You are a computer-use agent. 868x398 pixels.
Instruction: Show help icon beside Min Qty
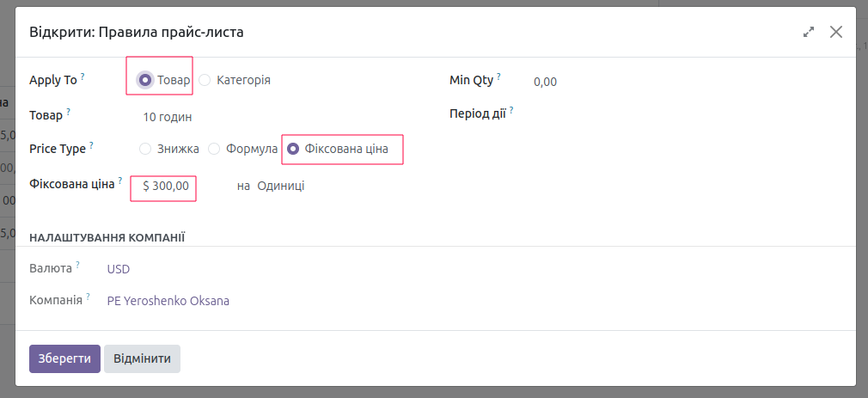(x=498, y=77)
